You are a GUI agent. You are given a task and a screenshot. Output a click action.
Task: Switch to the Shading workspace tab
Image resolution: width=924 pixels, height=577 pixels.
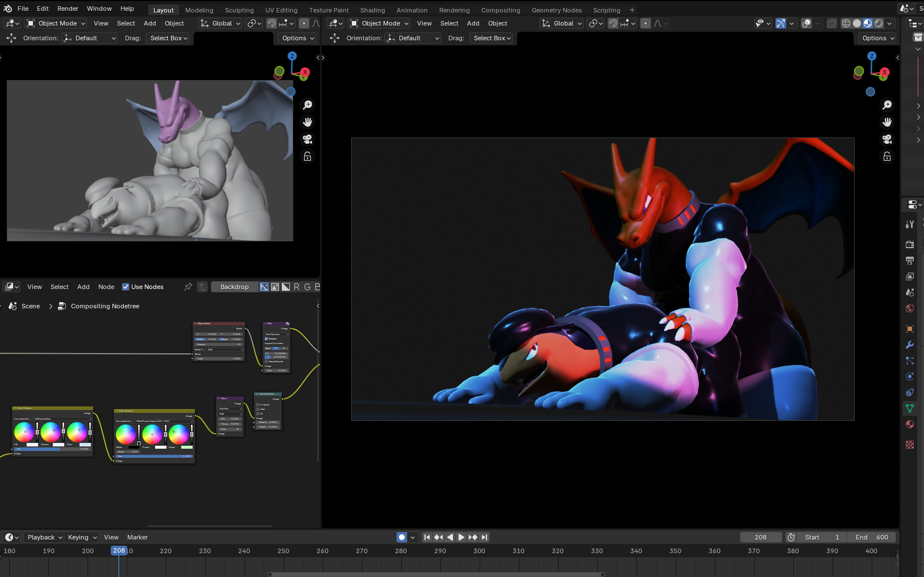coord(372,10)
